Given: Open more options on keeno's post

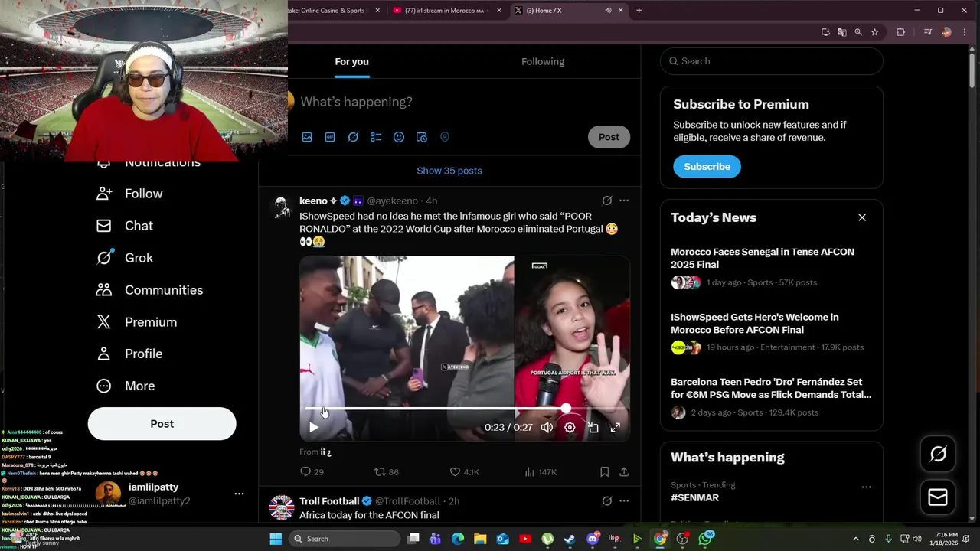Looking at the screenshot, I should (x=624, y=201).
